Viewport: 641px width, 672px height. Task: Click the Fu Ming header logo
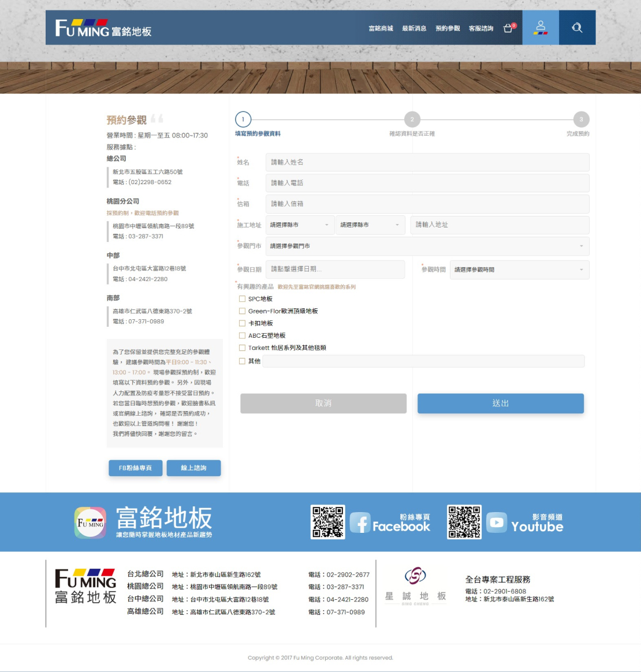pos(103,28)
